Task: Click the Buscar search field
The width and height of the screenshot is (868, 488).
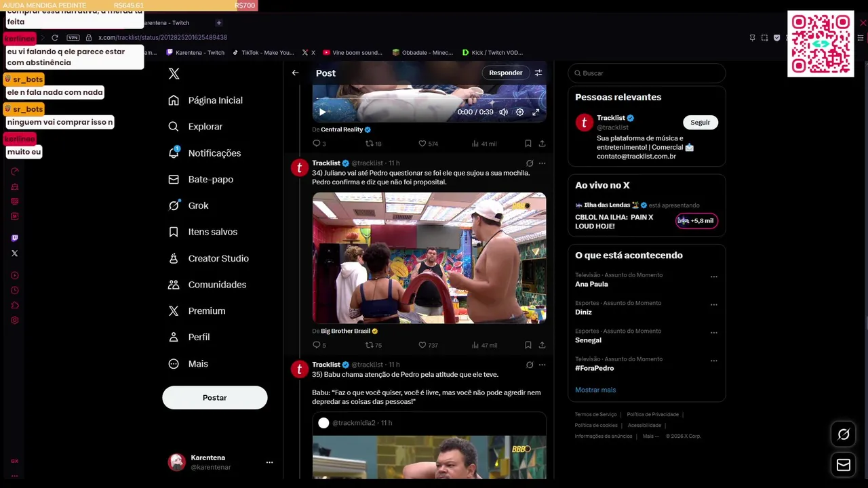Action: tap(647, 73)
